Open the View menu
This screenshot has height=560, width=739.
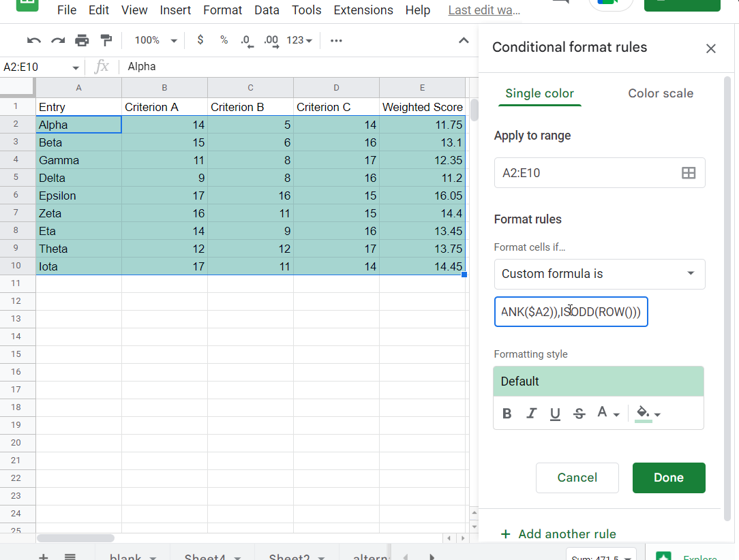coord(134,10)
